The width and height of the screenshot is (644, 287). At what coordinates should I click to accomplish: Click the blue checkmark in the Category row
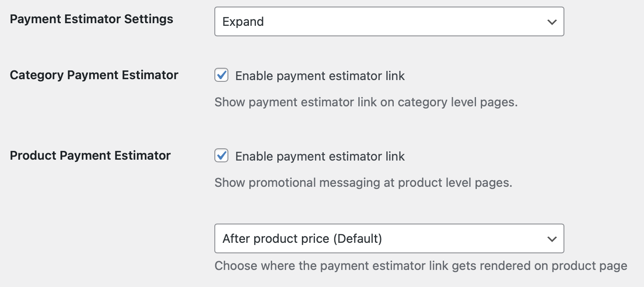coord(222,75)
